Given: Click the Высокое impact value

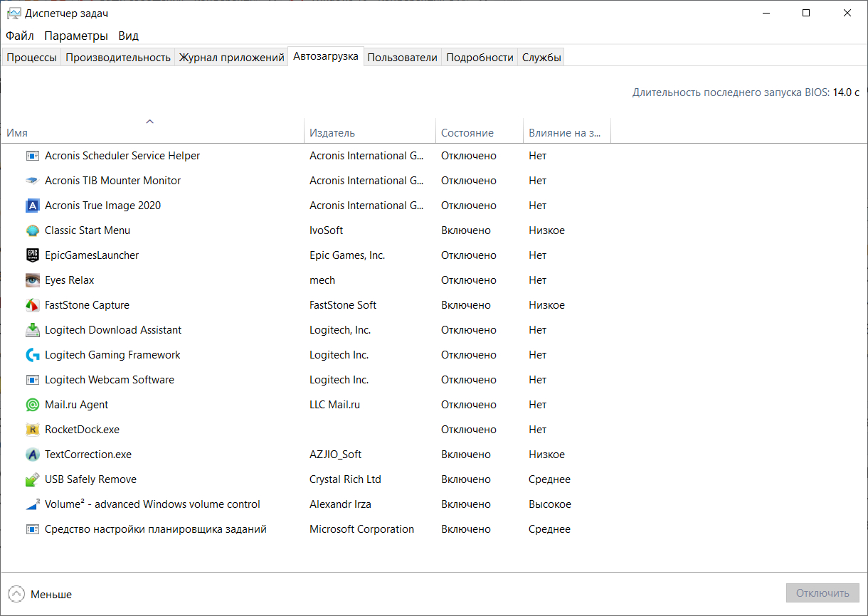Looking at the screenshot, I should click(550, 504).
